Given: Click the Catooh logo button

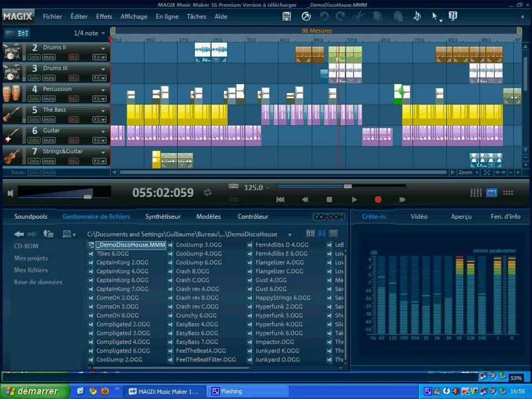Looking at the screenshot, I should [329, 217].
